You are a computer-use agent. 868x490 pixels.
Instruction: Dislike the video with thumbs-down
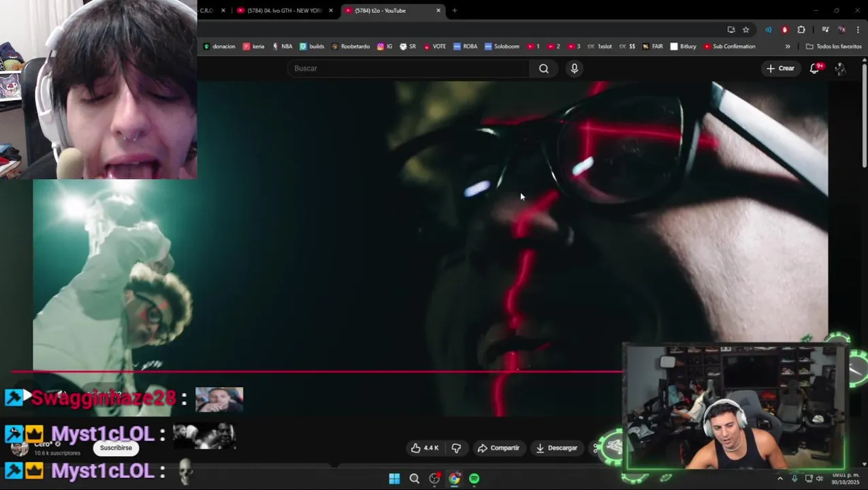point(456,448)
